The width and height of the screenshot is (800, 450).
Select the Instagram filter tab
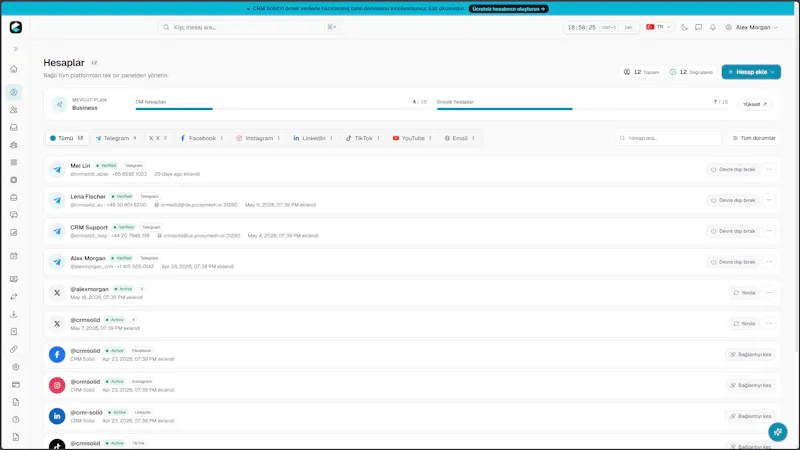258,138
